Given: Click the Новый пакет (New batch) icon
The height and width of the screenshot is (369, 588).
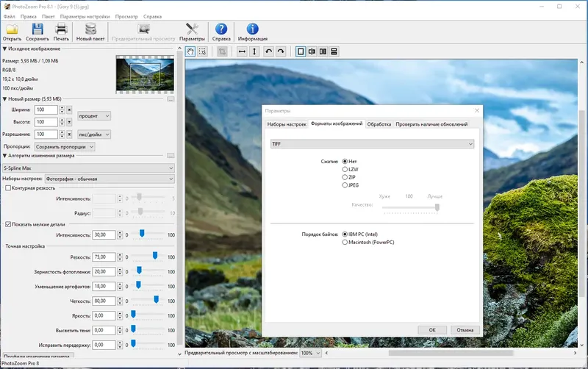Looking at the screenshot, I should pos(91,30).
